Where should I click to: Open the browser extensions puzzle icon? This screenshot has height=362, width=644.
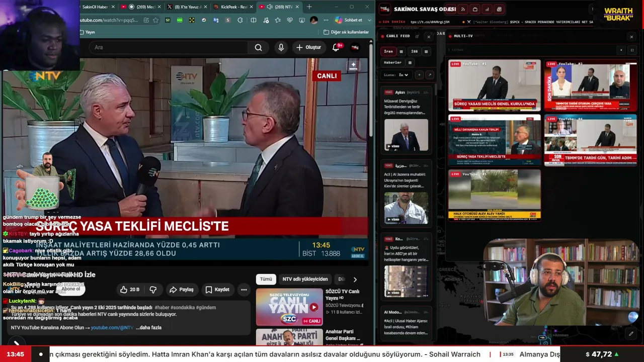240,20
